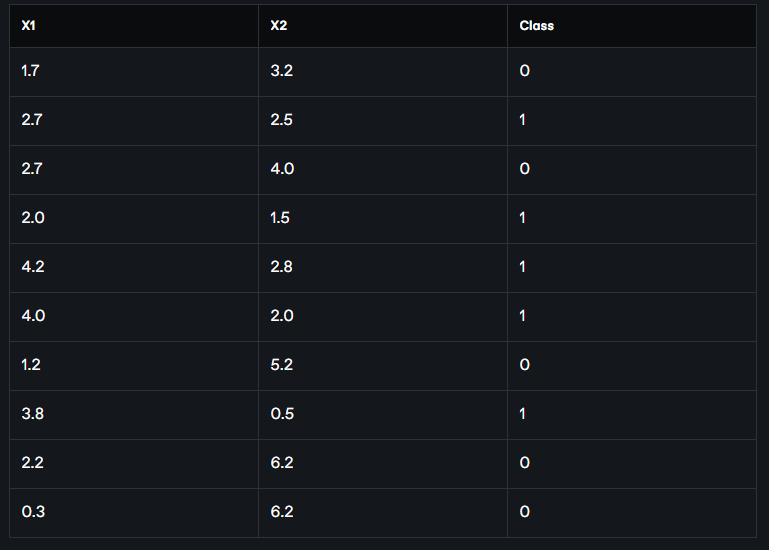Click the Class column header
The height and width of the screenshot is (550, 769).
536,25
